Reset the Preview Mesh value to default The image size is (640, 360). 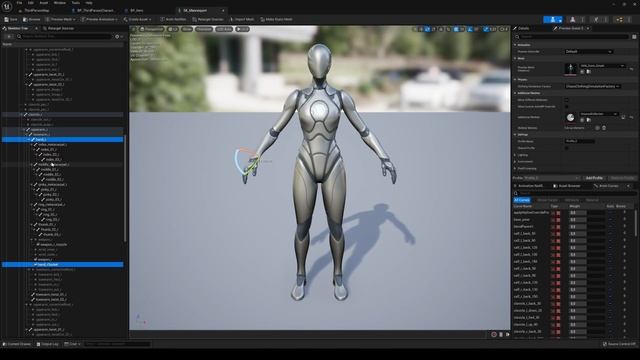(x=631, y=69)
